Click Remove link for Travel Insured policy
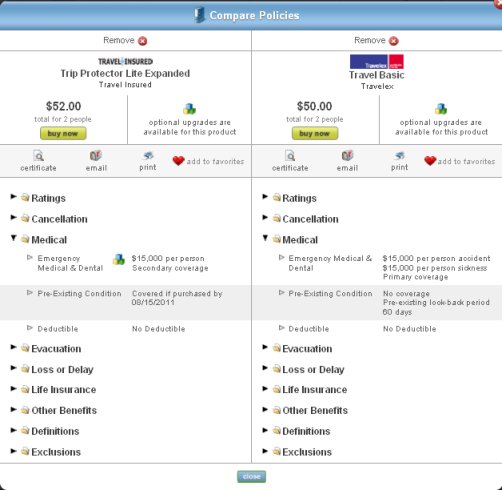 coord(119,40)
